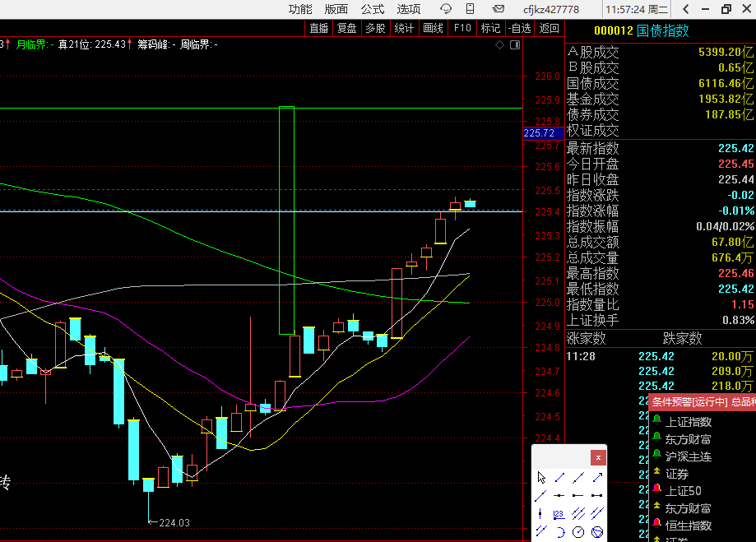Viewport: 756px width, 542px height.
Task: Click the green bell icon beside 上证指数
Action: coord(656,419)
